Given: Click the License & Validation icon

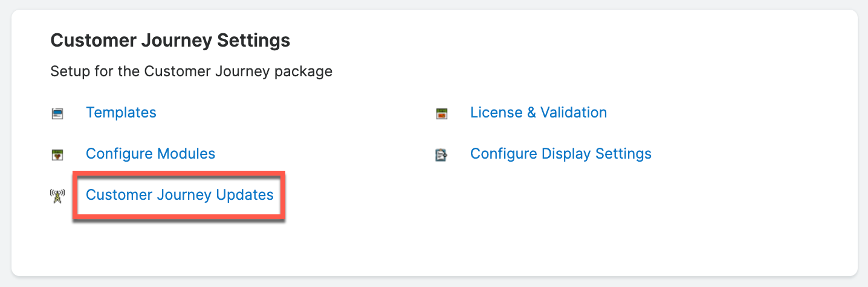Looking at the screenshot, I should pyautogui.click(x=442, y=113).
